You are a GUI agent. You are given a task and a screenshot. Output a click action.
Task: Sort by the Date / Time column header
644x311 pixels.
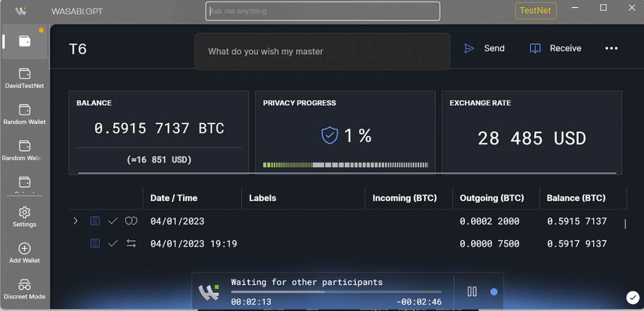click(174, 198)
